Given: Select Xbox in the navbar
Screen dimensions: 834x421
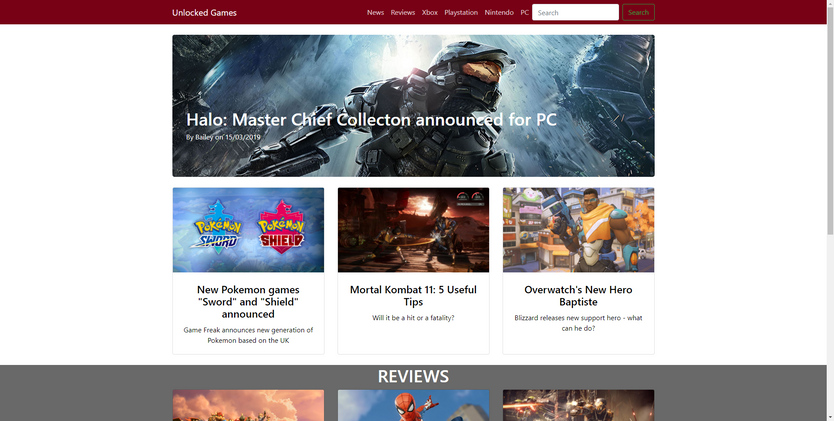Looking at the screenshot, I should (429, 12).
